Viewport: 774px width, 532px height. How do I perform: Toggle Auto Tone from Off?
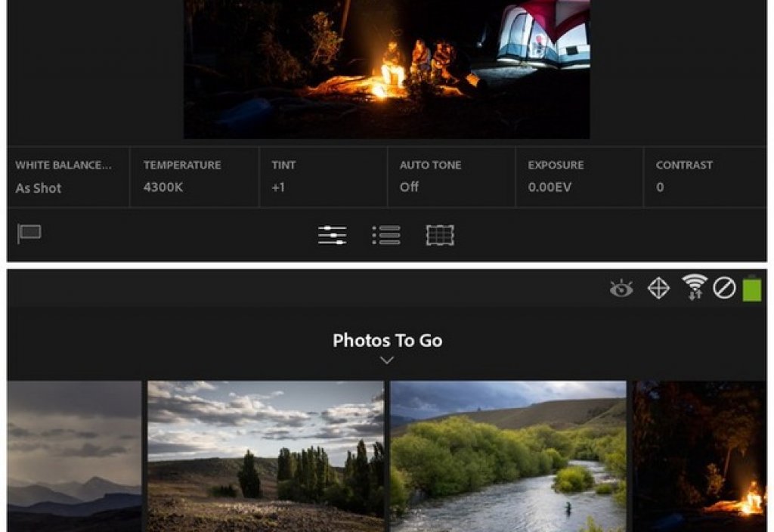450,177
